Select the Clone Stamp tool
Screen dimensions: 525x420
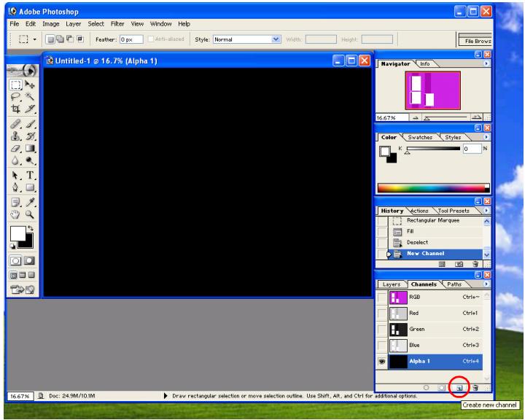[x=15, y=136]
